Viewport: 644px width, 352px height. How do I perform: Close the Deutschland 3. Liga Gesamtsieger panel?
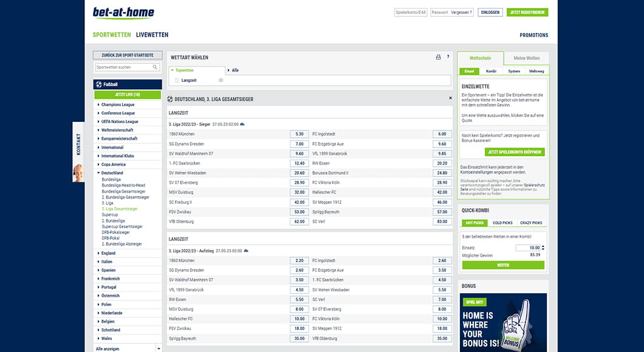pyautogui.click(x=450, y=98)
